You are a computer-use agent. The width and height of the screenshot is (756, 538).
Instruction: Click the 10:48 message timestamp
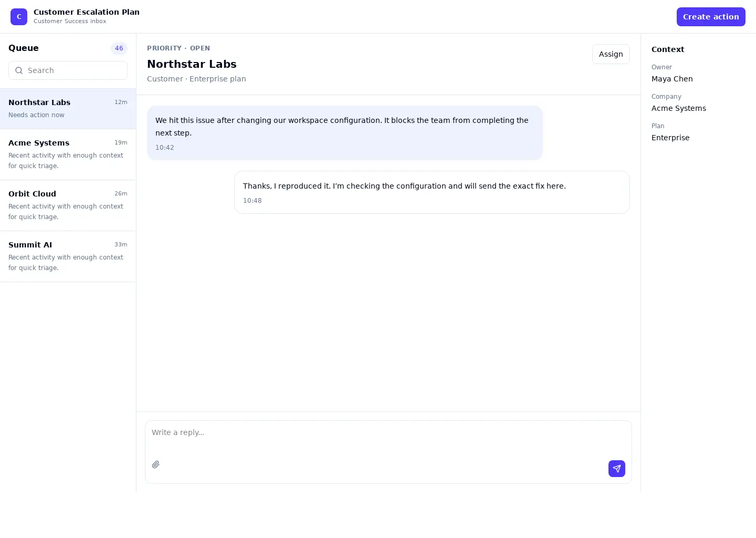(252, 201)
